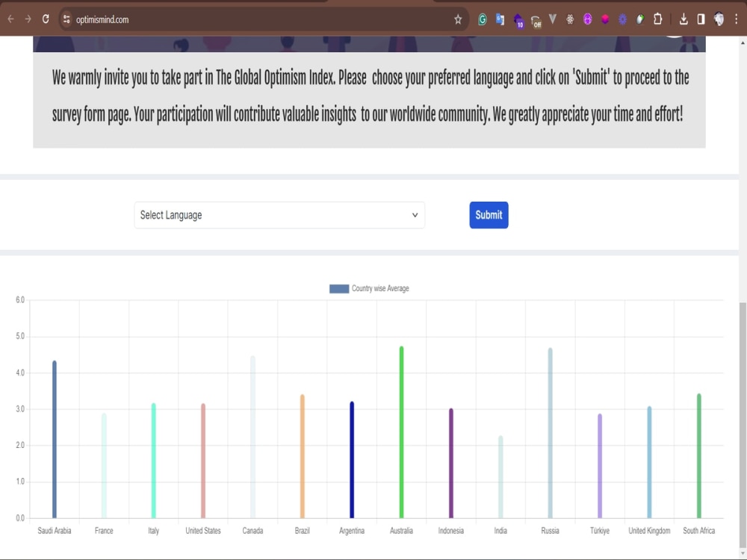Click the Italy axis label
747x560 pixels.
[x=153, y=530]
